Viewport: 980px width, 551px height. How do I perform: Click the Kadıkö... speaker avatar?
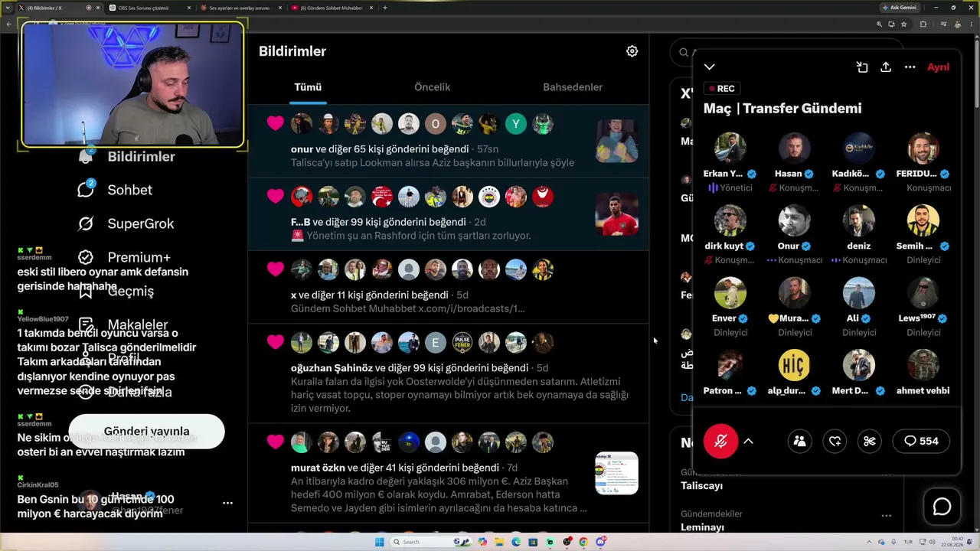[x=859, y=148]
